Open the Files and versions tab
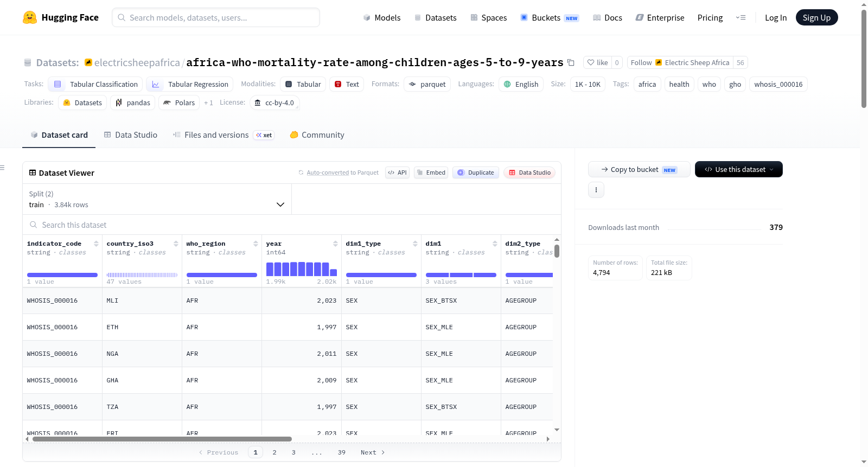This screenshot has width=868, height=467. 224,135
